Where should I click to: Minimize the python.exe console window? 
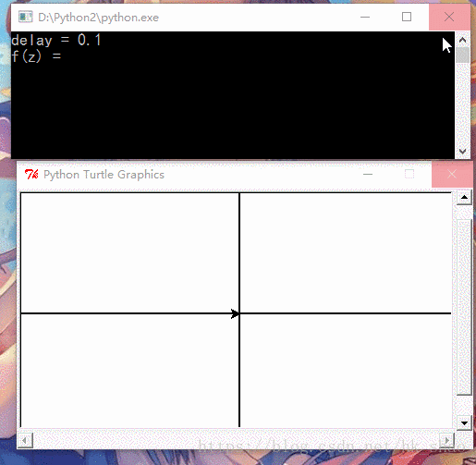pyautogui.click(x=365, y=17)
